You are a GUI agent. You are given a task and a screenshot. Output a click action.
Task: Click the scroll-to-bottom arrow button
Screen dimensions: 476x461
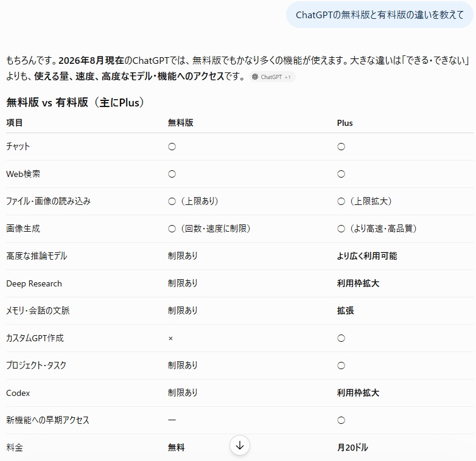coord(239,445)
